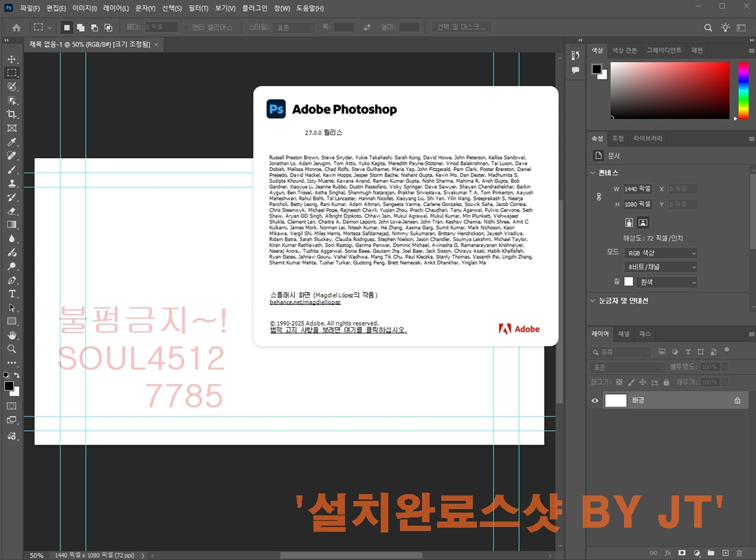Screen dimensions: 756x560
Task: Open the RGB 색상 mode dropdown
Action: 661,253
